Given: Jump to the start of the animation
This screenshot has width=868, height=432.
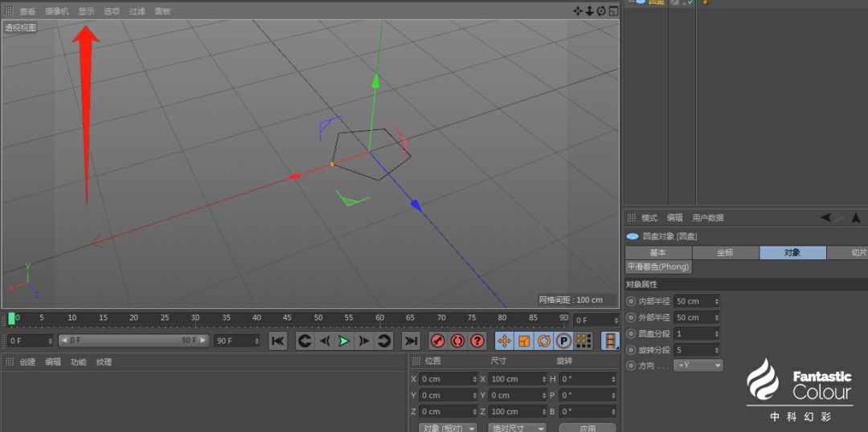Looking at the screenshot, I should pos(277,341).
